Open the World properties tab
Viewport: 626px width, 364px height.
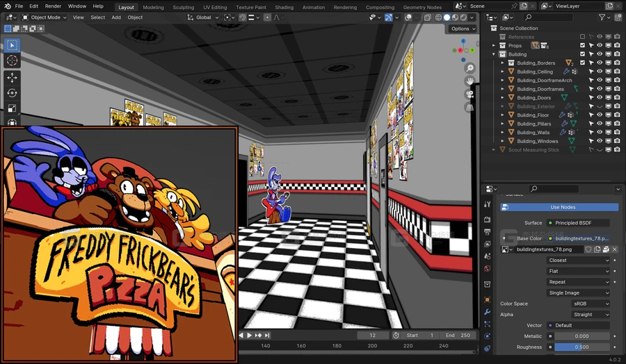point(487,268)
